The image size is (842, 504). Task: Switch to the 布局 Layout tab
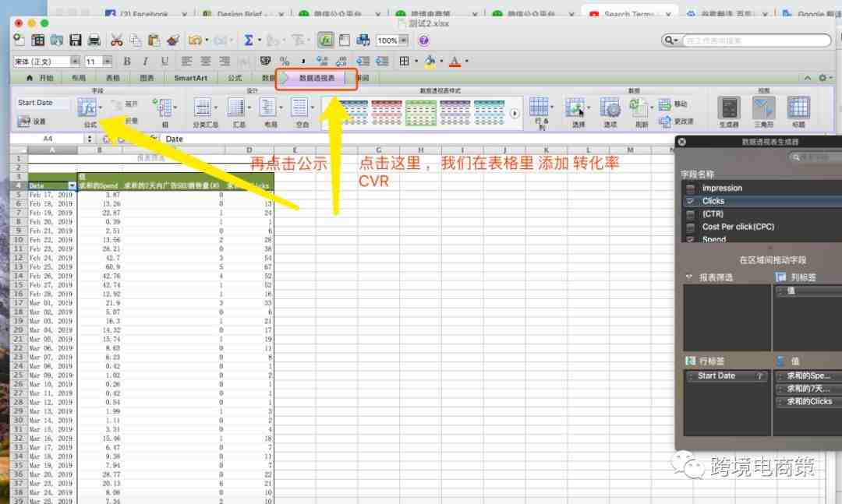[x=79, y=78]
